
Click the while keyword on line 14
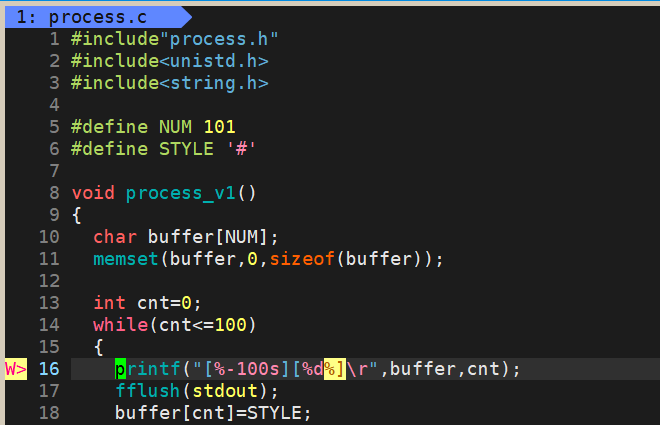click(120, 325)
